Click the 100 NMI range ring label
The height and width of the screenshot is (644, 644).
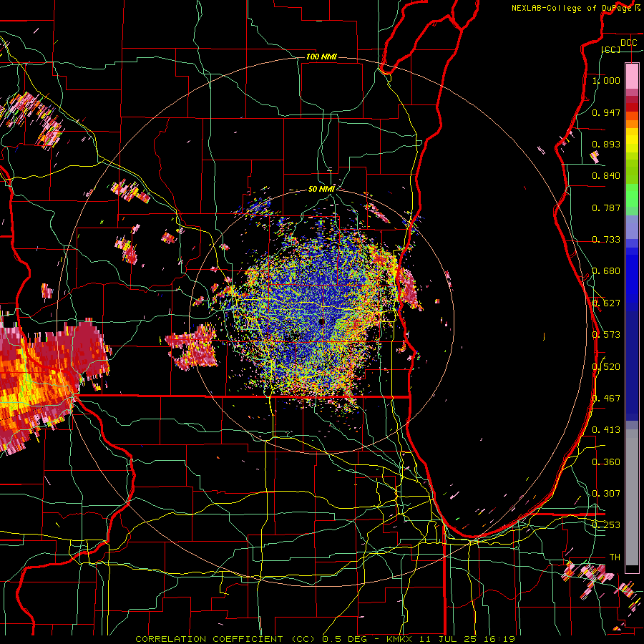321,57
